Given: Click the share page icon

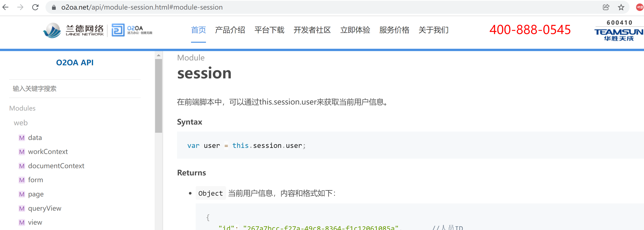Looking at the screenshot, I should 606,7.
